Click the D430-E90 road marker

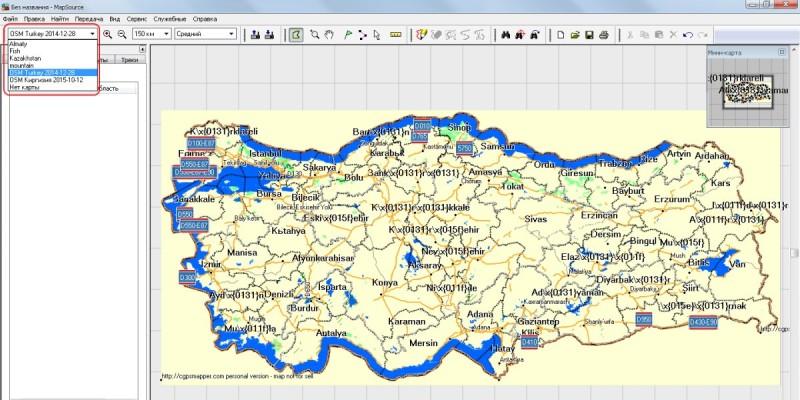703,322
